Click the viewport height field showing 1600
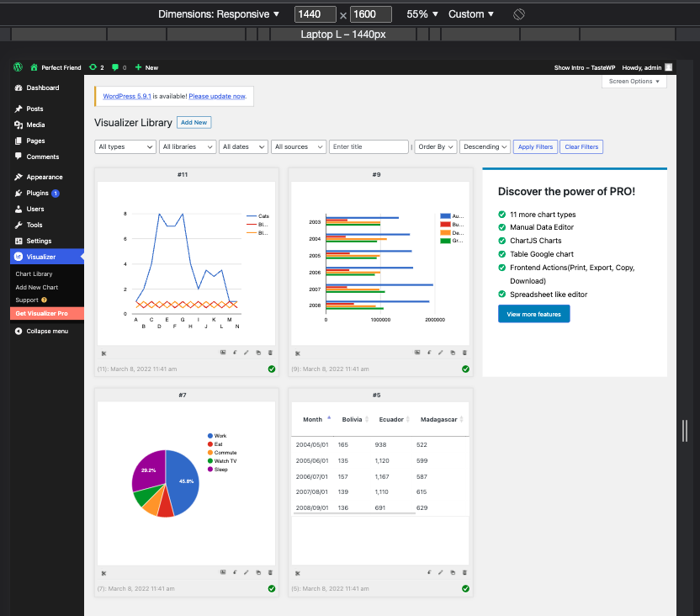The image size is (700, 616). (370, 14)
